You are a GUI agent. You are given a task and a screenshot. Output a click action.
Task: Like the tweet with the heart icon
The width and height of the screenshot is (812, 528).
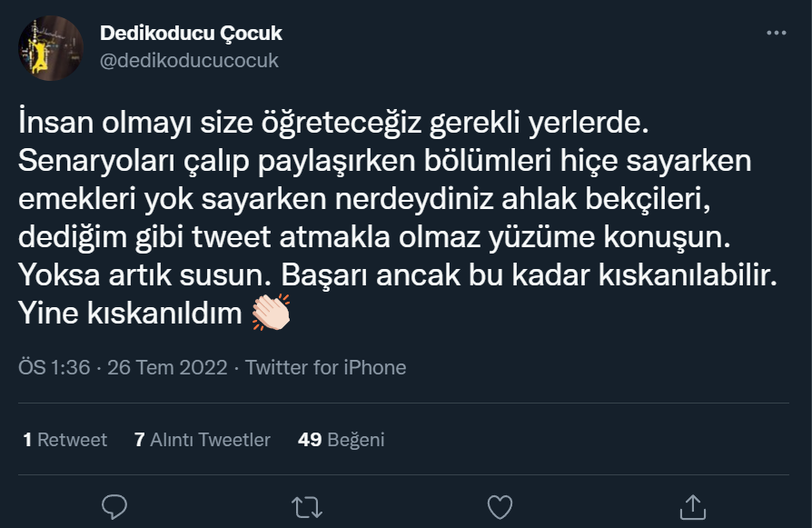[500, 506]
